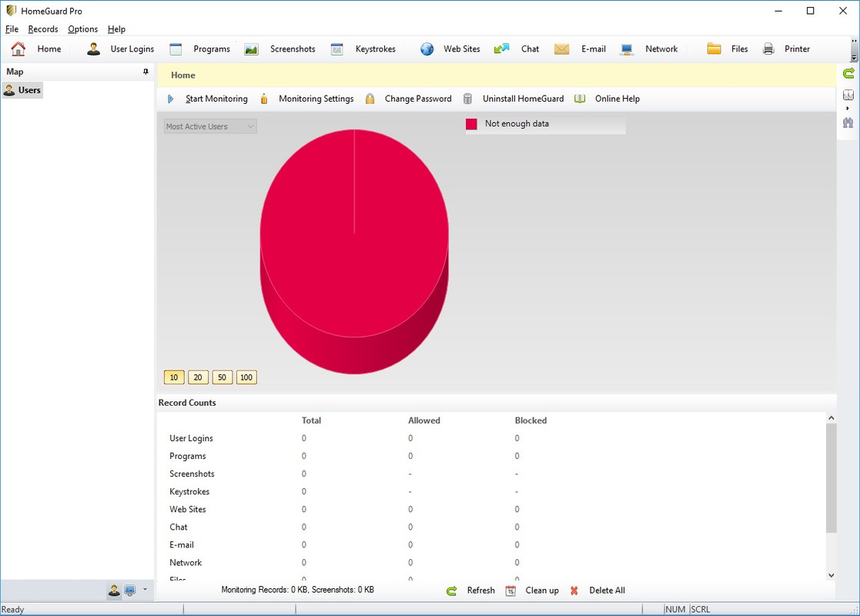
Task: Open the Most Active Users dropdown
Action: 211,126
